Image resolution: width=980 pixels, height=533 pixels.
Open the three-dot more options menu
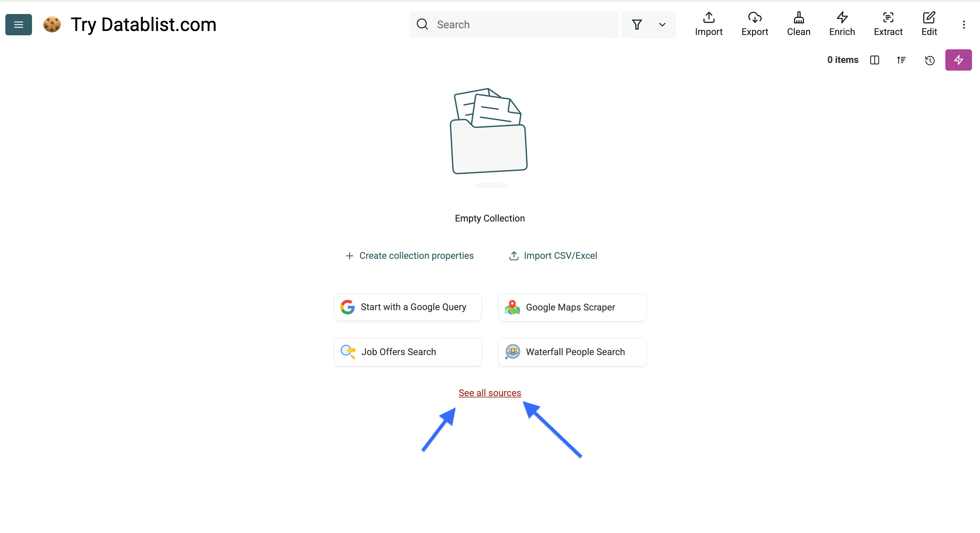click(963, 25)
